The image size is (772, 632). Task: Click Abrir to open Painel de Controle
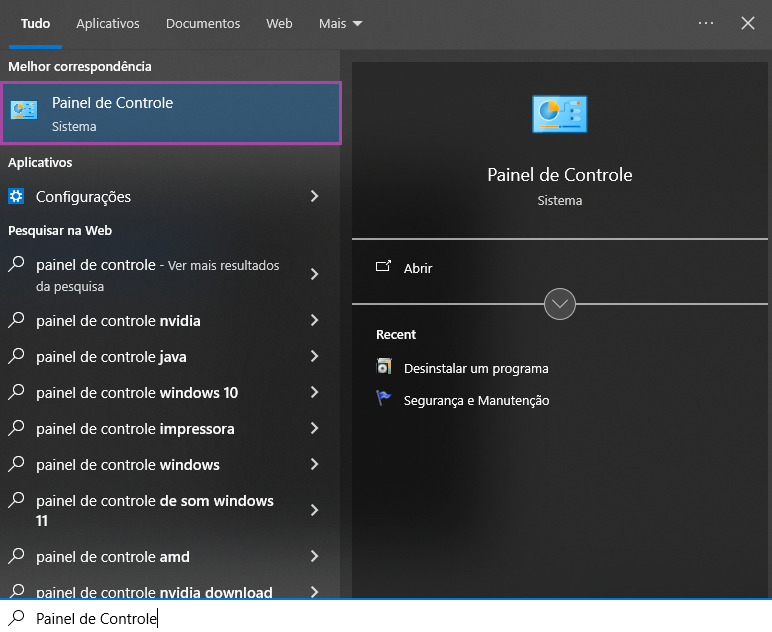tap(418, 268)
